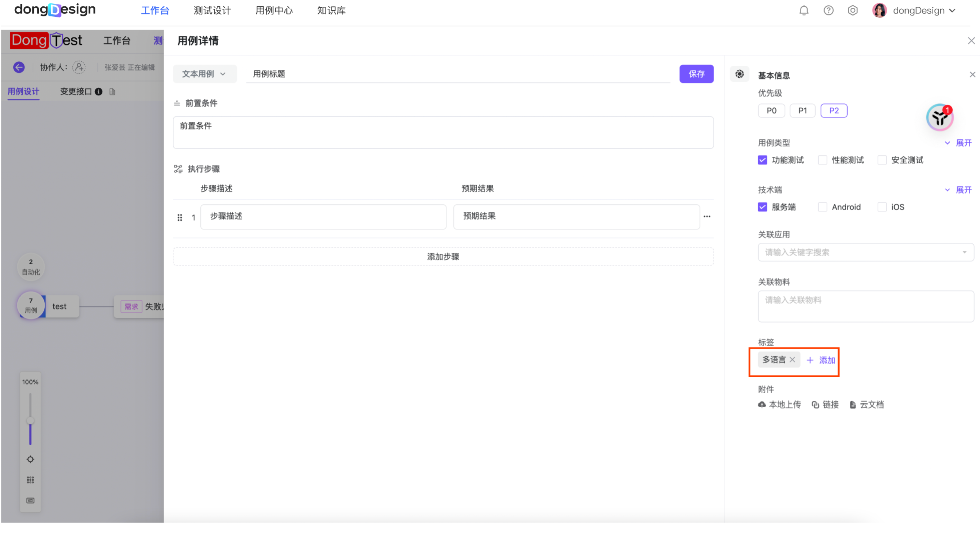This screenshot has width=980, height=539.
Task: Open the help question mark icon
Action: click(828, 11)
